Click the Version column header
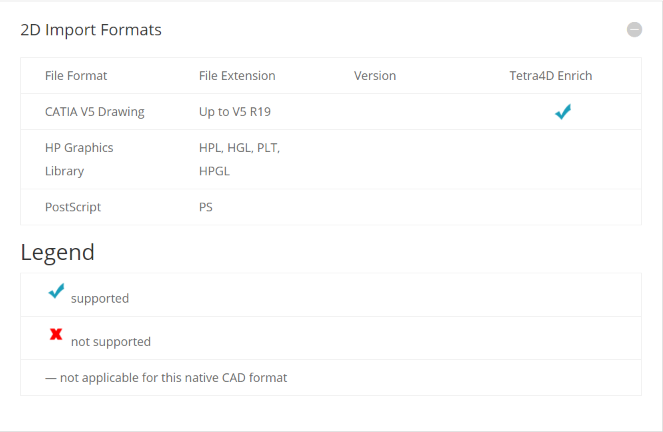The image size is (663, 432). pyautogui.click(x=375, y=76)
